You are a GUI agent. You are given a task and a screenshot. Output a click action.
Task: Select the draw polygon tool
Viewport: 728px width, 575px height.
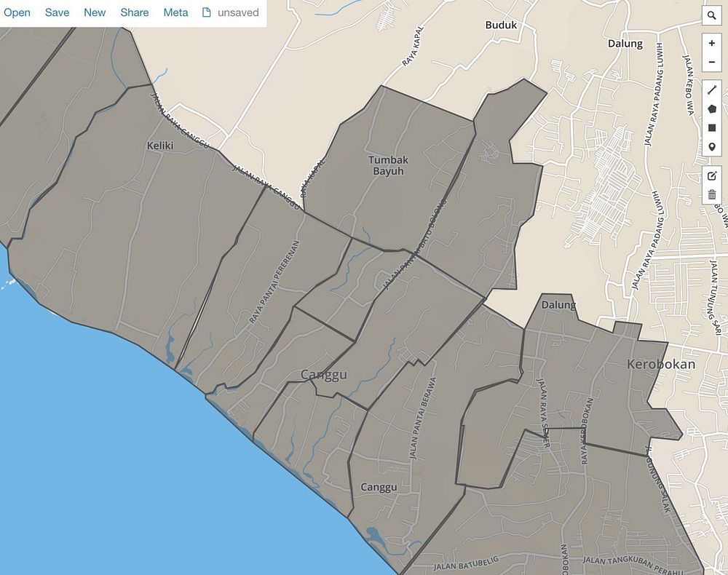[x=711, y=109]
